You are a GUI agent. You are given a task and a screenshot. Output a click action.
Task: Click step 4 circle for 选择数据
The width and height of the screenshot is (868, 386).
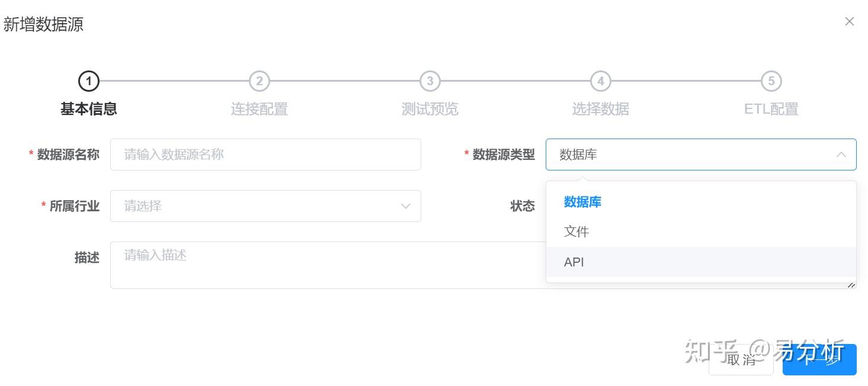click(600, 81)
